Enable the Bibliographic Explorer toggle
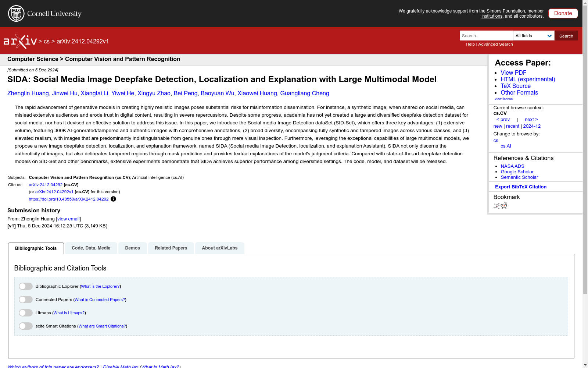588x368 pixels. tap(26, 286)
